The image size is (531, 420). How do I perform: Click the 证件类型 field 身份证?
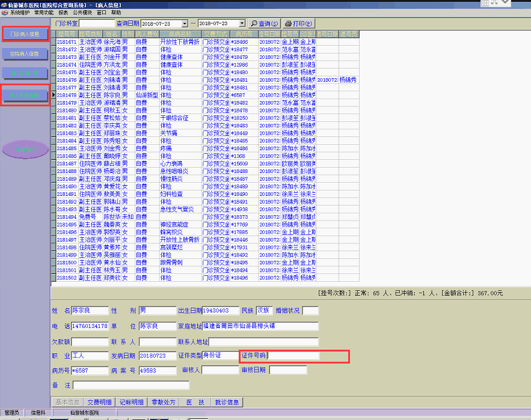[221, 355]
